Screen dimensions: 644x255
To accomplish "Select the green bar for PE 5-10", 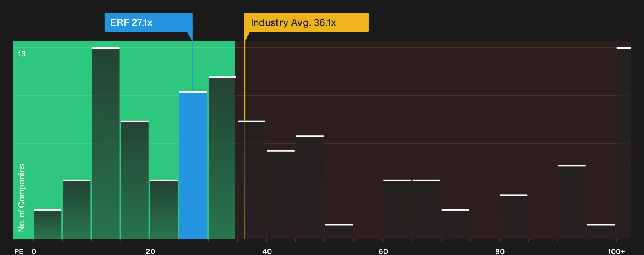I will tap(77, 209).
